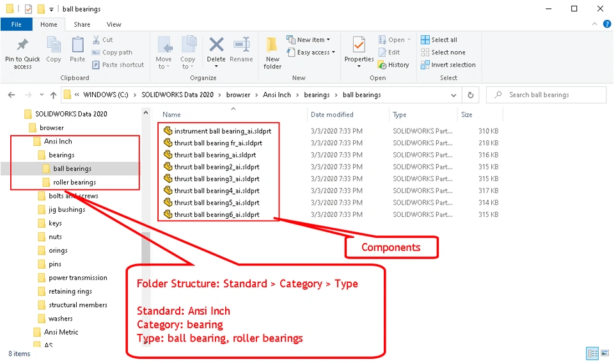Create a New folder
The image size is (614, 364).
tap(272, 53)
